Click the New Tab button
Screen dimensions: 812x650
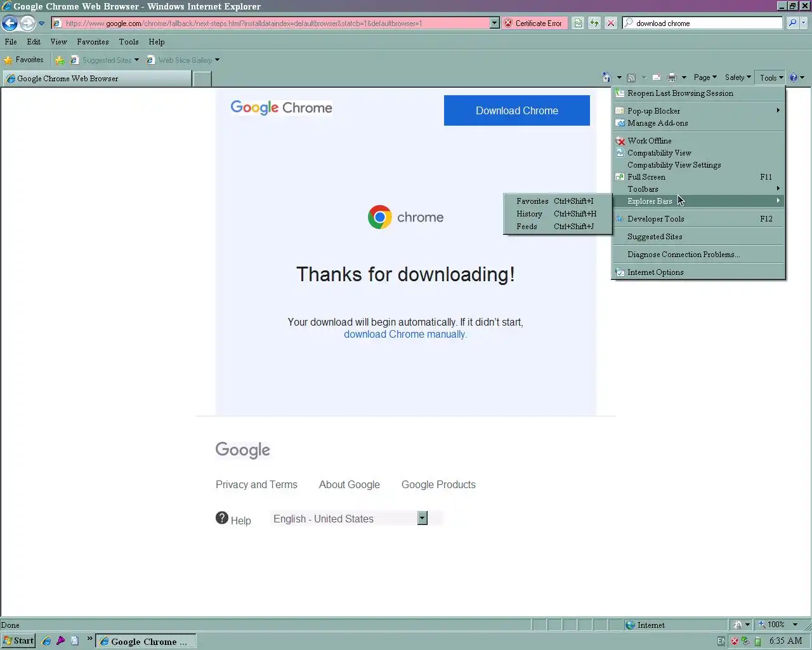pos(202,79)
